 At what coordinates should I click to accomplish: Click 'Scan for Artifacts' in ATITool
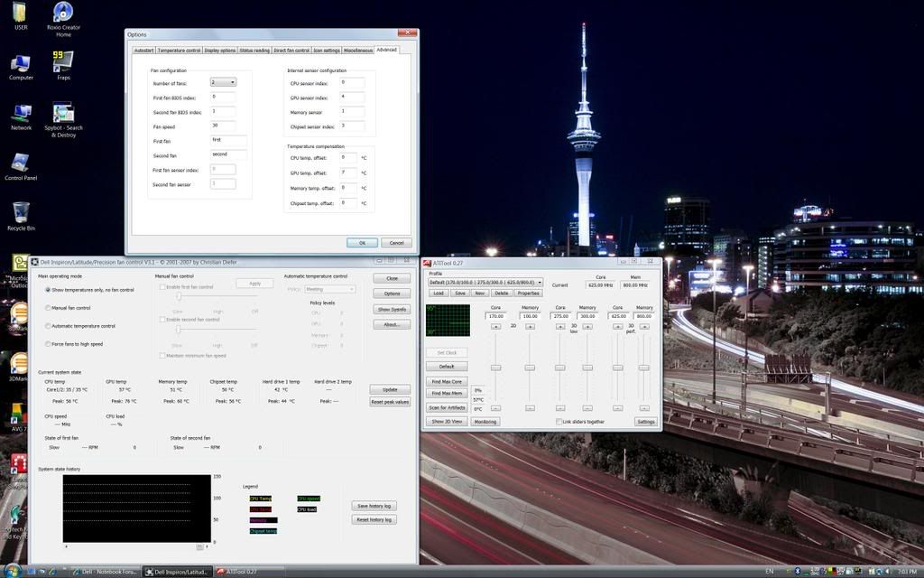[x=448, y=407]
